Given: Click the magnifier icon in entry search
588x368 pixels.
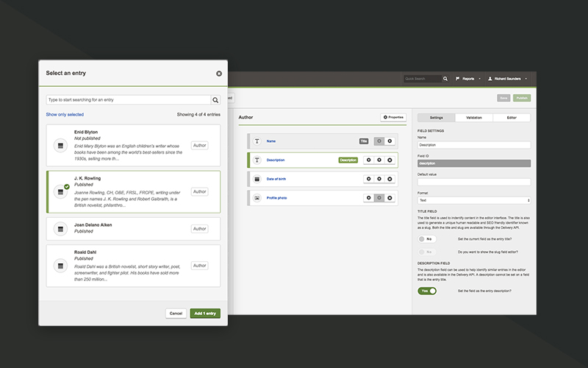Looking at the screenshot, I should pyautogui.click(x=215, y=100).
